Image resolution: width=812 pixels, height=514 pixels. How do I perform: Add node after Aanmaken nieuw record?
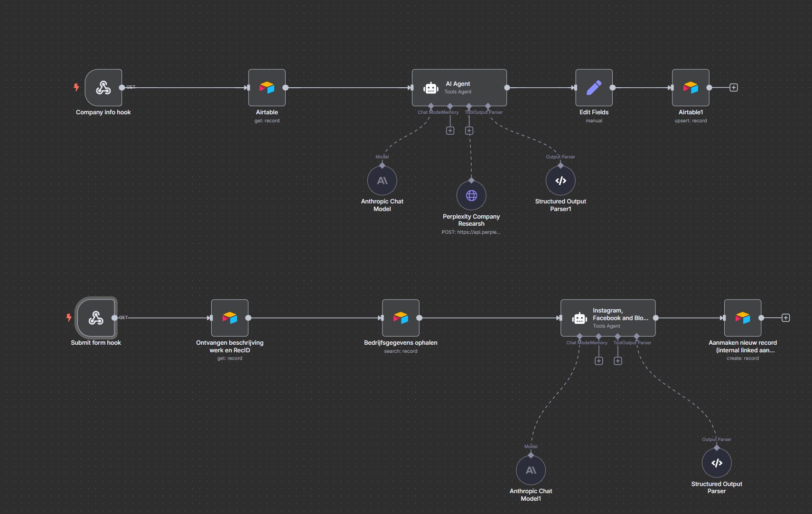(x=786, y=318)
